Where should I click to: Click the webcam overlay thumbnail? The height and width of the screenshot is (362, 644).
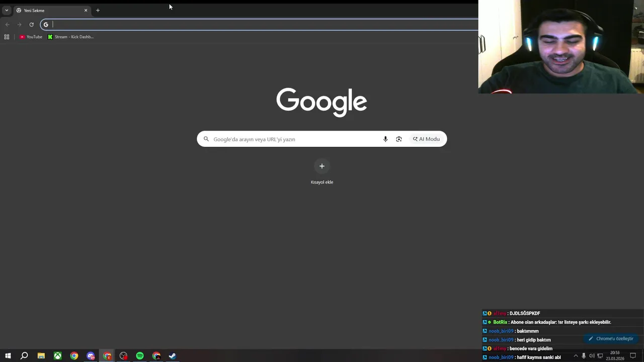[561, 47]
